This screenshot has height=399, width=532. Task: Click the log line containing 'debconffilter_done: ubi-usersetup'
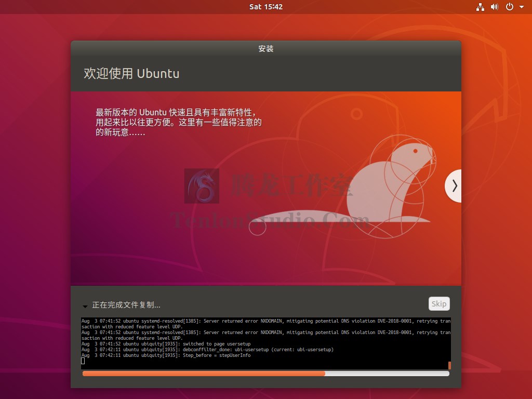pos(207,350)
